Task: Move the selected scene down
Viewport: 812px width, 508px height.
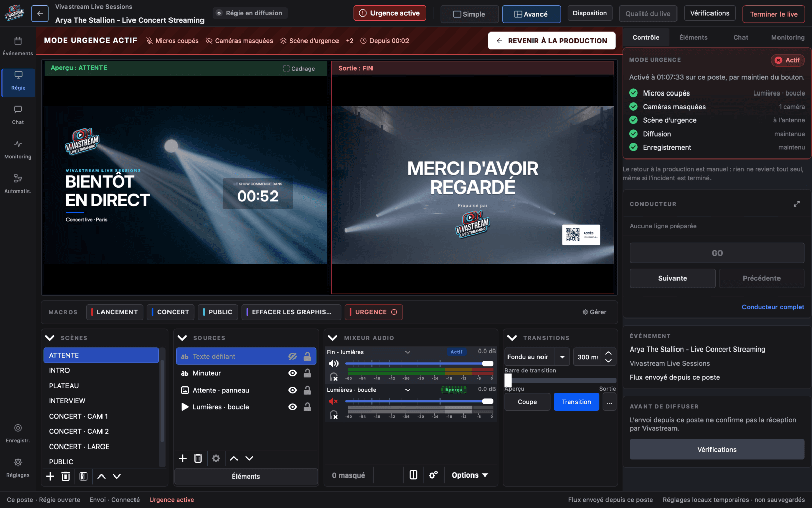Action: pos(117,477)
